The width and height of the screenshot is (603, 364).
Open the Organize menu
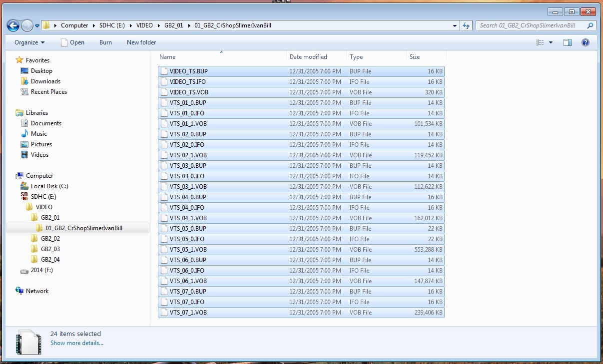(x=29, y=42)
